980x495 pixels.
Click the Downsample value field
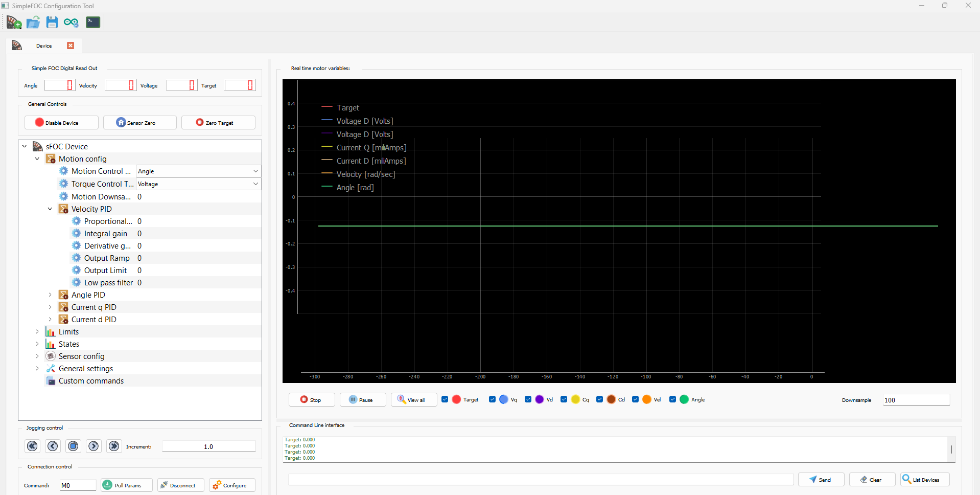(916, 400)
